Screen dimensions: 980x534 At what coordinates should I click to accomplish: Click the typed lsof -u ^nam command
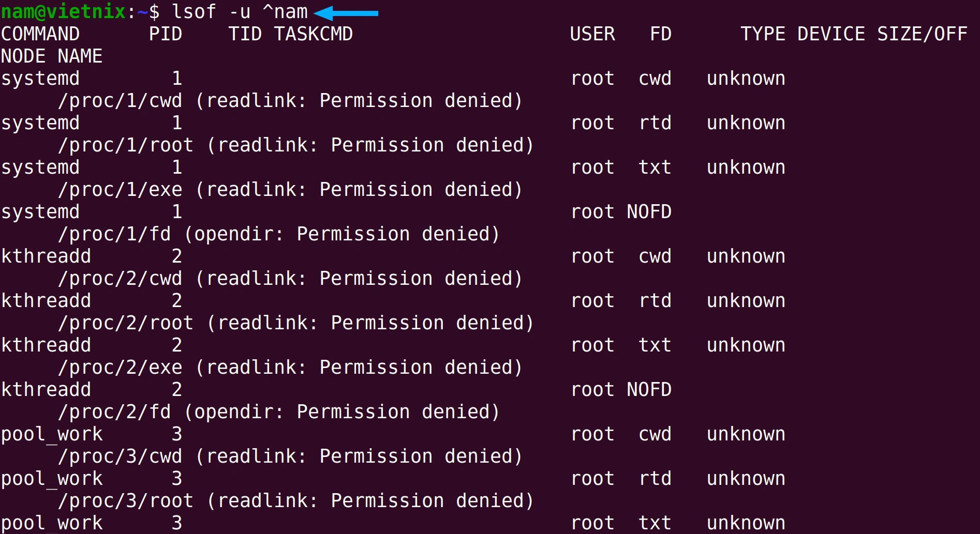[x=240, y=12]
